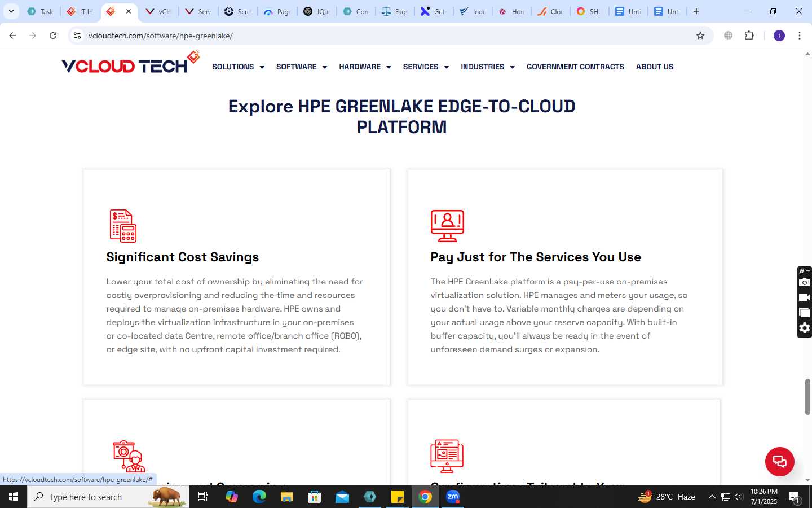Open Microsoft Store from taskbar
Image resolution: width=812 pixels, height=508 pixels.
[315, 497]
